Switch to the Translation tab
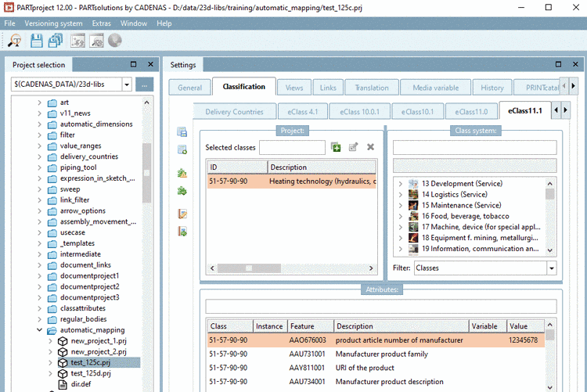This screenshot has height=392, width=587. [372, 88]
